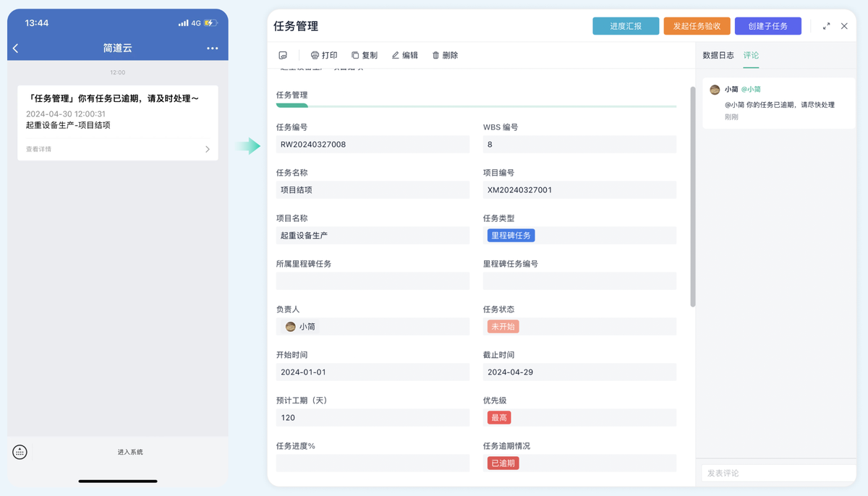Tap the phone signal strength icon
Viewport: 868px width, 496px height.
click(x=183, y=23)
